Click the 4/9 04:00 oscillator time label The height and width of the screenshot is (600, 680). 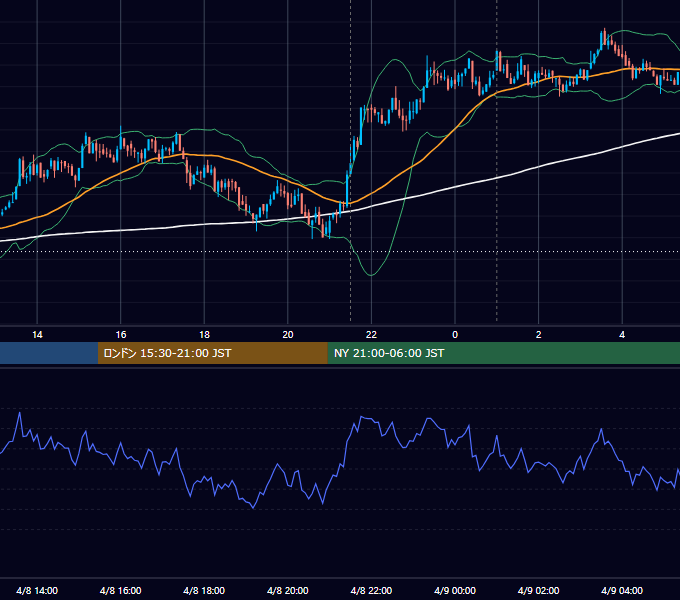pyautogui.click(x=622, y=590)
